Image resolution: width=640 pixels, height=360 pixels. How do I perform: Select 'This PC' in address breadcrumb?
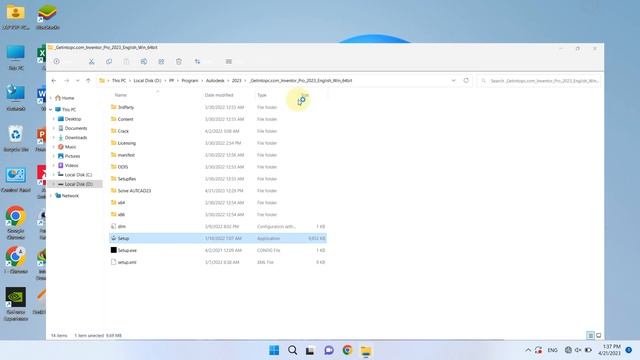point(119,81)
